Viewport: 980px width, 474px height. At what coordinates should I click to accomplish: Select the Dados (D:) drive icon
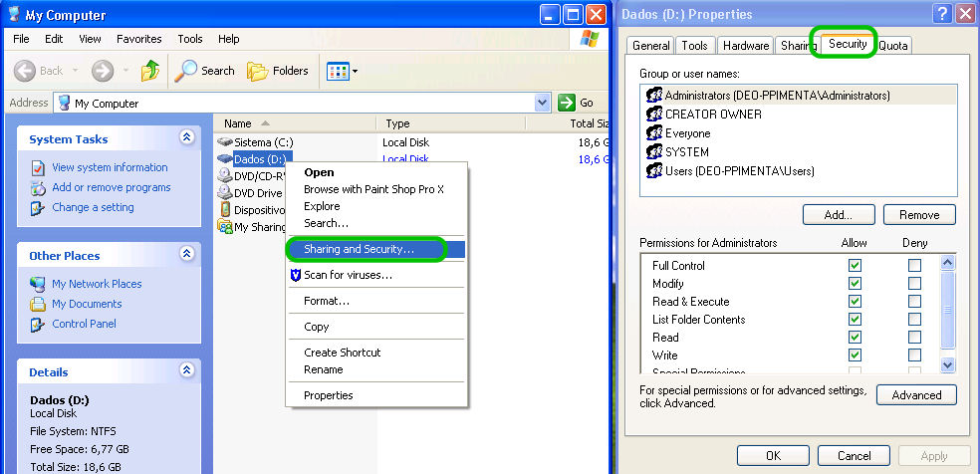pyautogui.click(x=224, y=159)
